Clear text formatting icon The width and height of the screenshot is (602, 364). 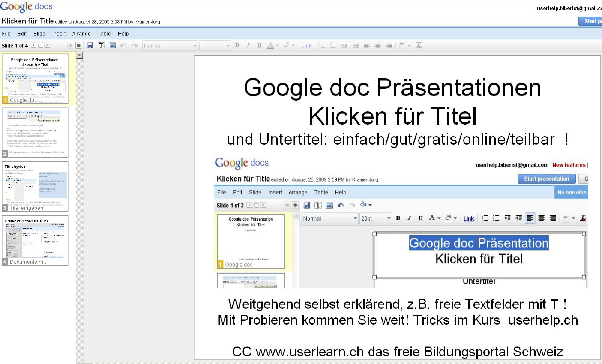point(419,45)
